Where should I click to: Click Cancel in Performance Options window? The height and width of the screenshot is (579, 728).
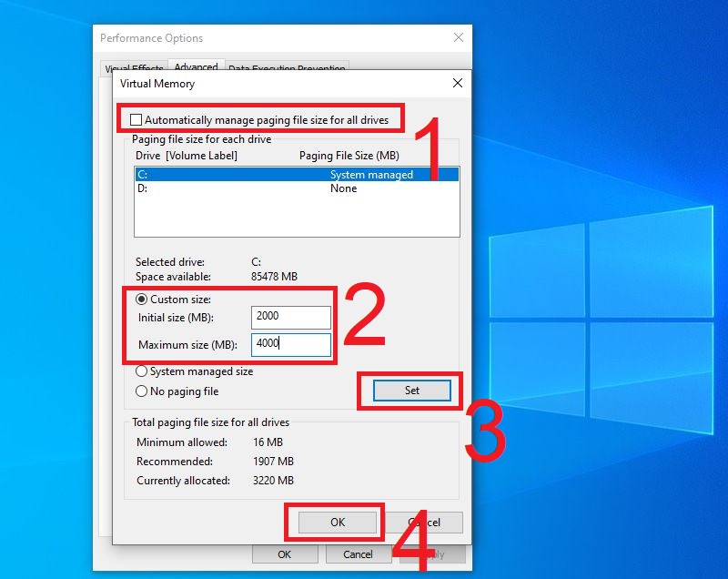tap(358, 554)
